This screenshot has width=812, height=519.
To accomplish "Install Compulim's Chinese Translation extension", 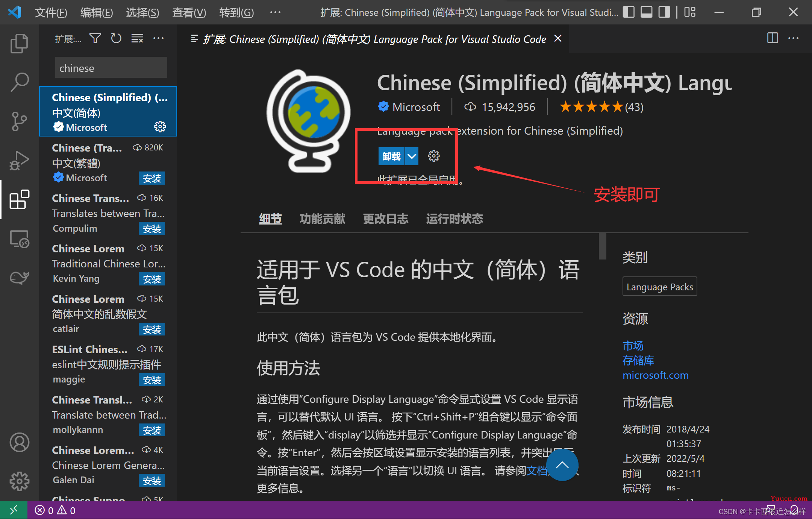I will point(152,229).
